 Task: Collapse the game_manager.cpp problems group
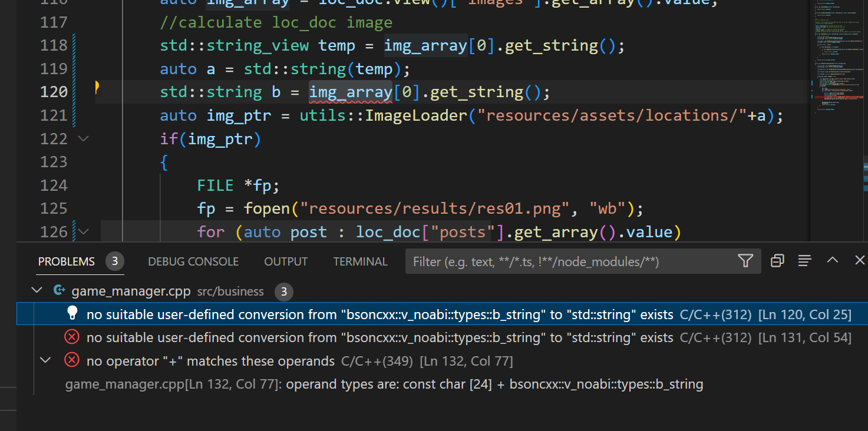click(x=37, y=290)
